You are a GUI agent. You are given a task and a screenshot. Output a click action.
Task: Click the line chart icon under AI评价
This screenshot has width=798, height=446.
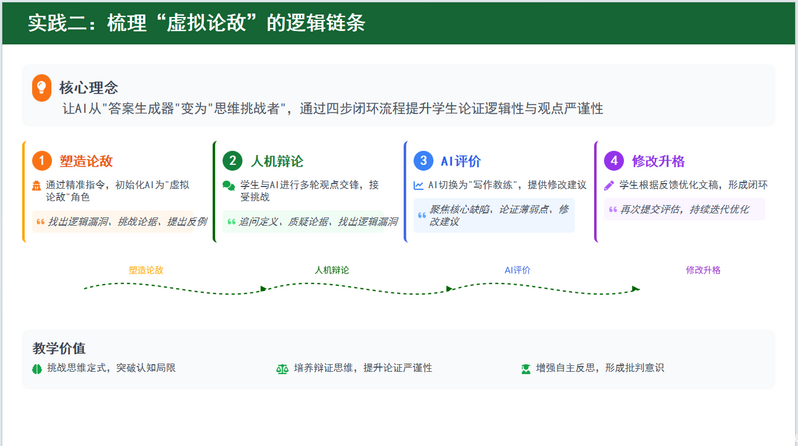(x=419, y=186)
